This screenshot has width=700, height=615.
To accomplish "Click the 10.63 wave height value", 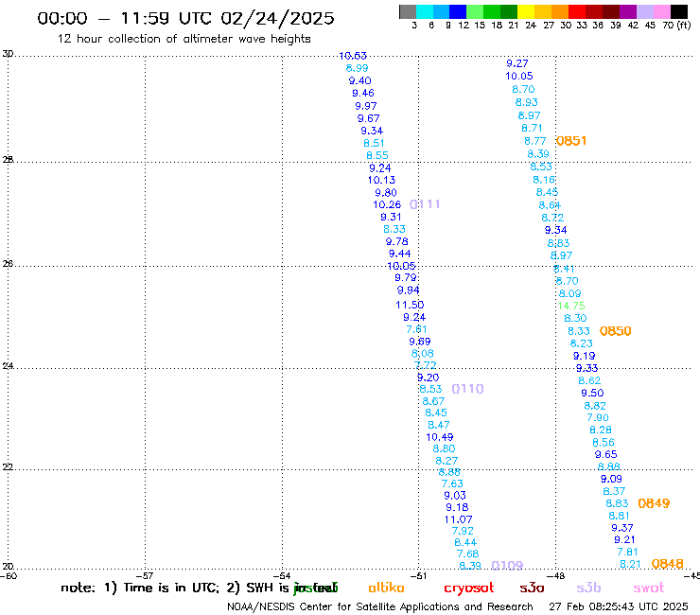I will 353,56.
